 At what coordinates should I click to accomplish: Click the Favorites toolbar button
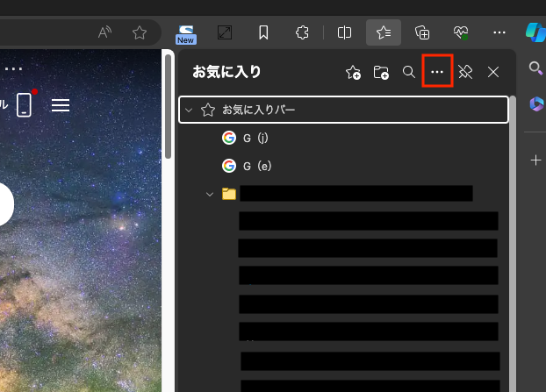[384, 32]
